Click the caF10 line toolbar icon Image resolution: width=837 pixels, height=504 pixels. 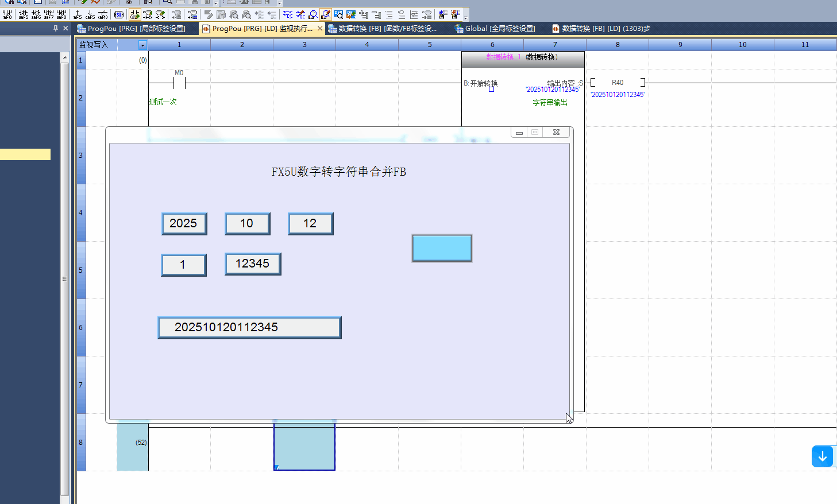click(103, 14)
